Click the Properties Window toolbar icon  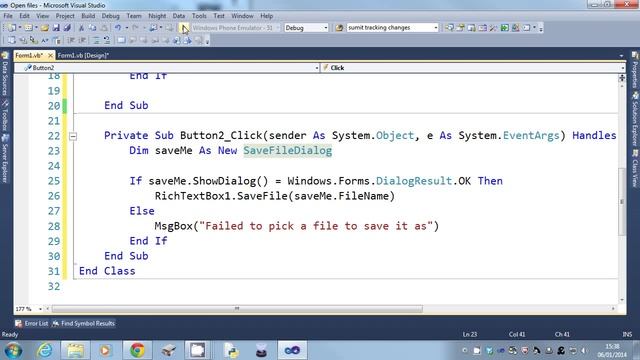tap(460, 28)
